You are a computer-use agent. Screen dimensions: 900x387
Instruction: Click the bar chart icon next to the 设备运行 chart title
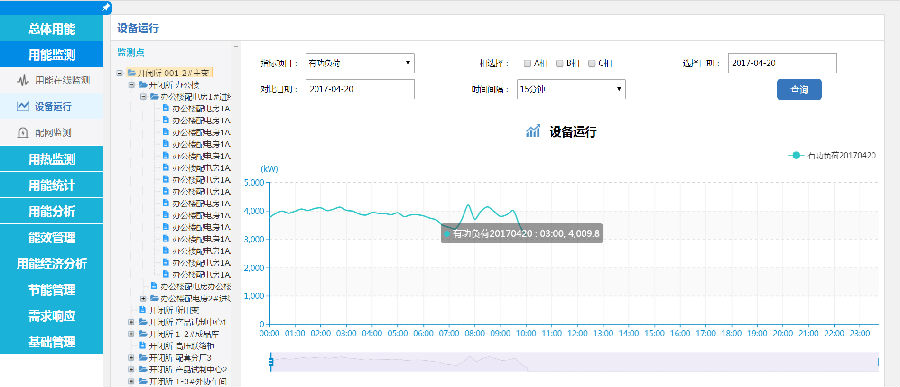(x=533, y=131)
